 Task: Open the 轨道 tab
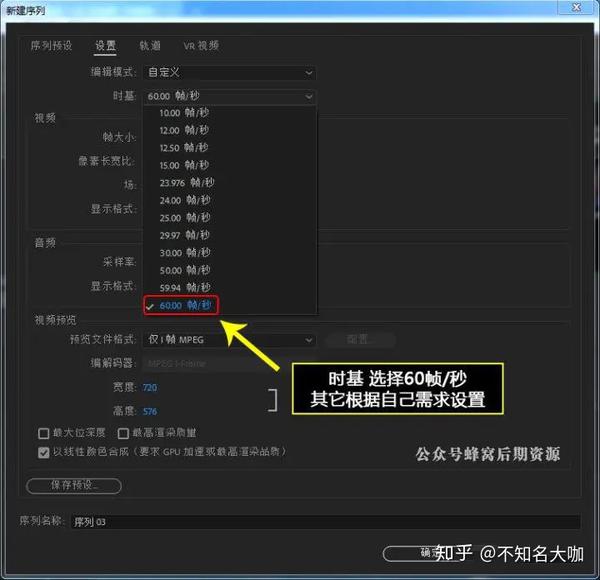click(x=150, y=46)
